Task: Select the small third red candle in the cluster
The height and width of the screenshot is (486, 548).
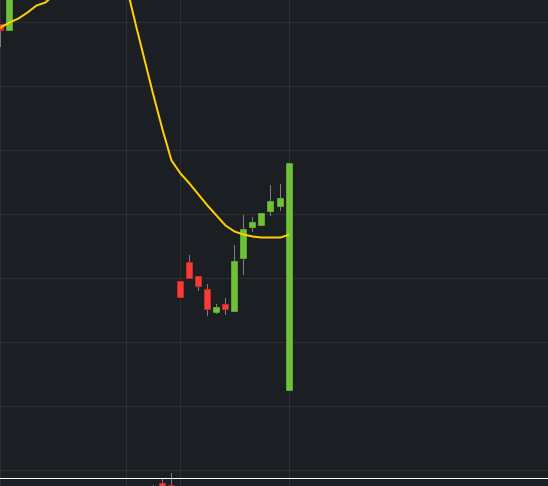Action: (x=199, y=281)
